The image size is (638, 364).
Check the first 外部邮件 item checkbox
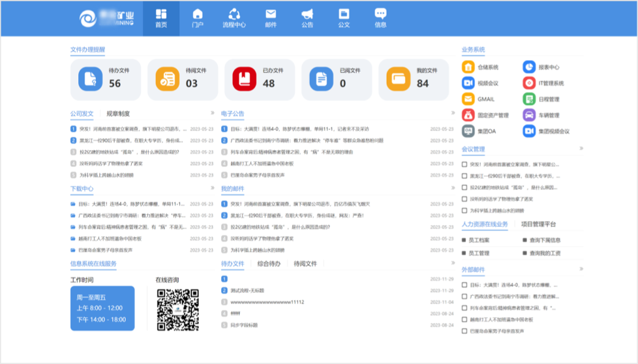464,285
